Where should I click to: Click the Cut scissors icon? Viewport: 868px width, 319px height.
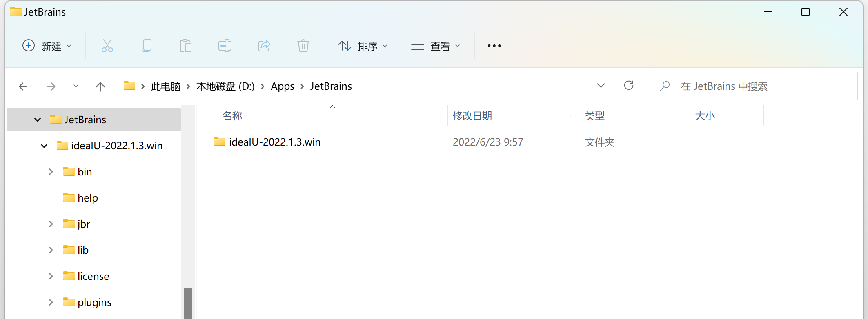coord(107,46)
